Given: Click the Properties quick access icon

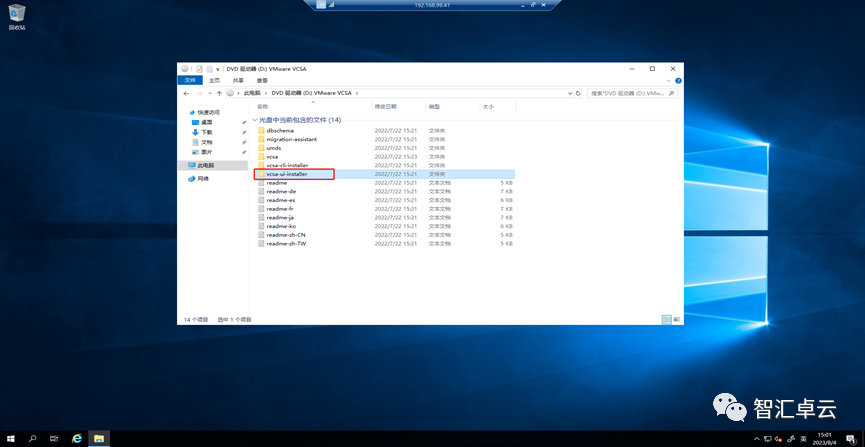Looking at the screenshot, I should (x=199, y=69).
